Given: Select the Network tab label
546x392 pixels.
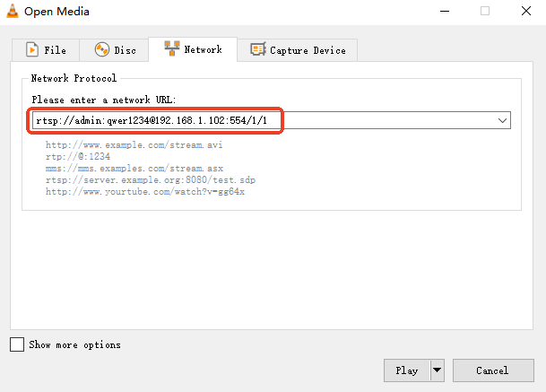Looking at the screenshot, I should (x=203, y=50).
